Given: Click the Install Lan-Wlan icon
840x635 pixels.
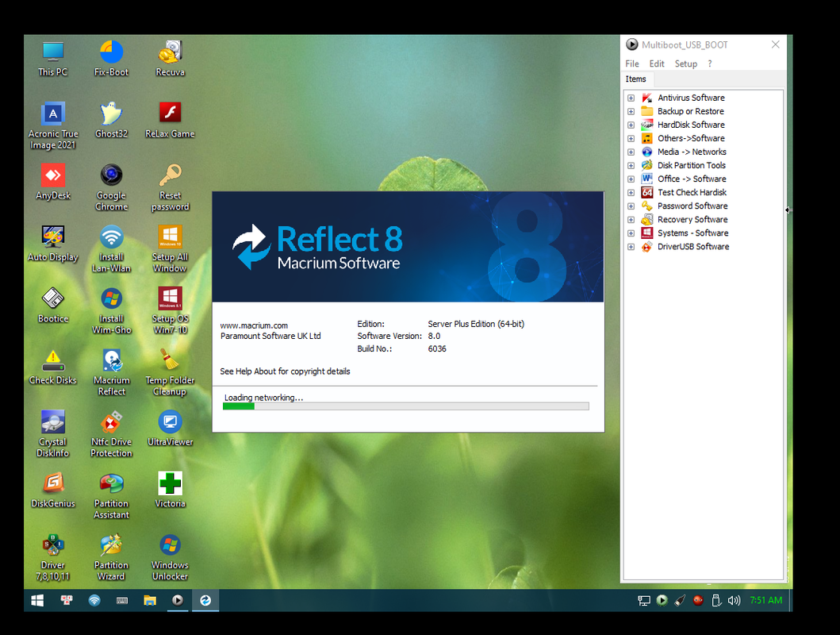Looking at the screenshot, I should pos(111,249).
